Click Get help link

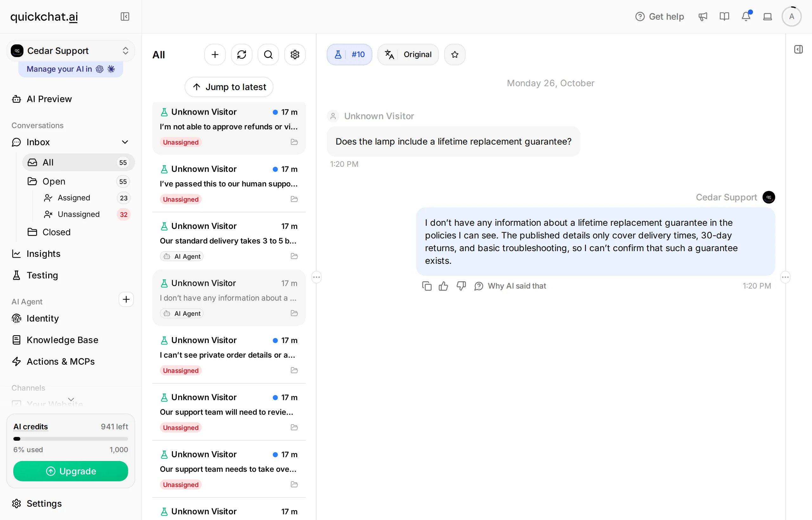[659, 16]
